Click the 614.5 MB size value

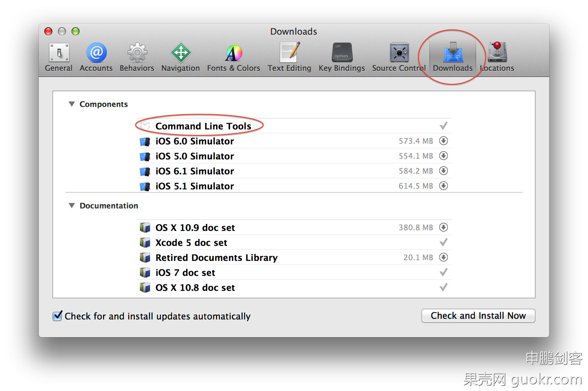[416, 186]
